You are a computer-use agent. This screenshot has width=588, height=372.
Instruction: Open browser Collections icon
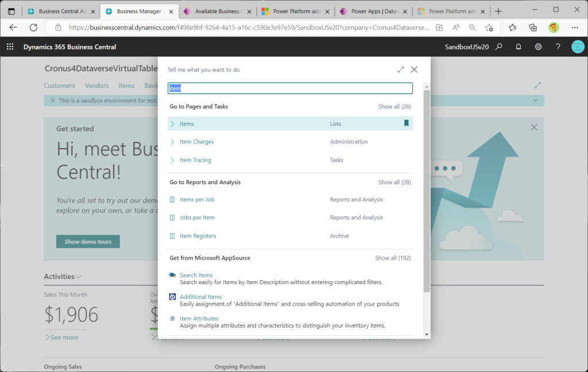[x=532, y=28]
